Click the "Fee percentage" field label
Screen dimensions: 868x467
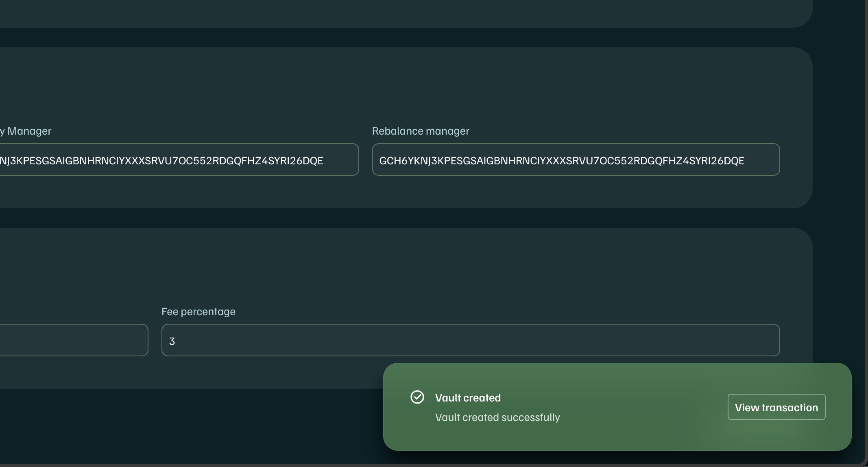[x=198, y=312]
